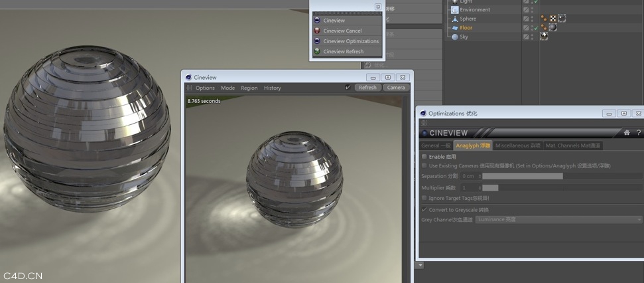Toggle visibility dots on Sky row

pyautogui.click(x=532, y=37)
